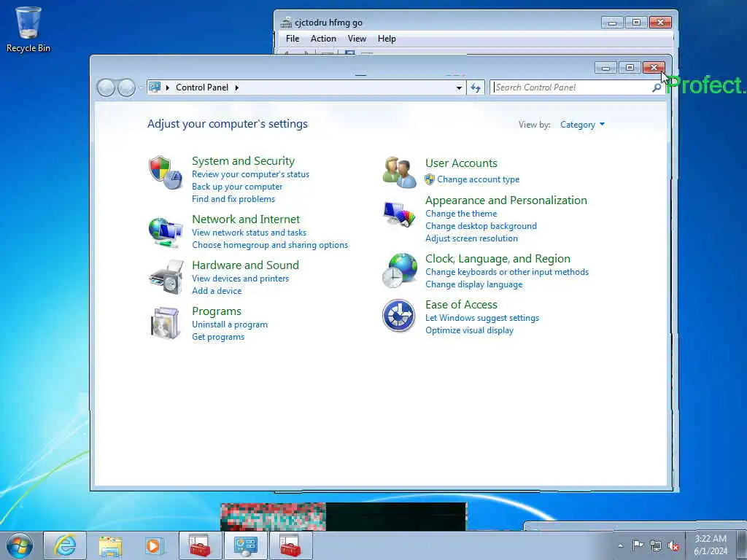Click the network icon in the system tray
Viewport: 747px width, 560px height.
(x=656, y=545)
